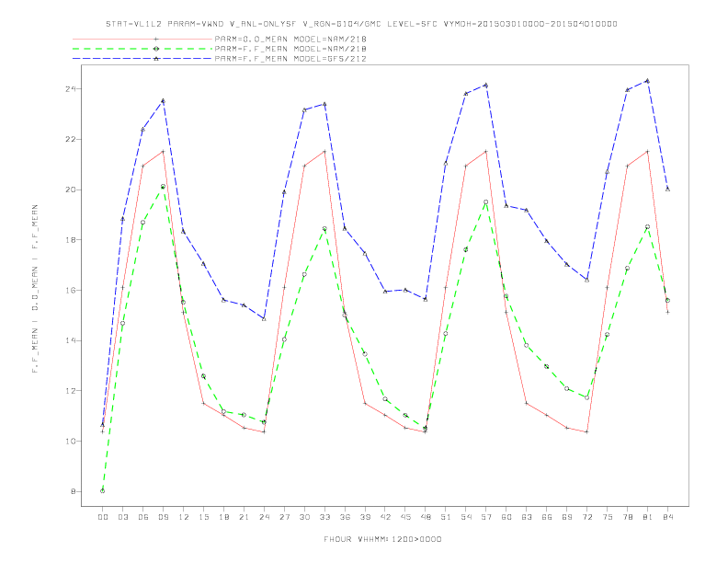Click blue GFS triangle data point at hour 24
The height and width of the screenshot is (563, 728).
click(264, 318)
